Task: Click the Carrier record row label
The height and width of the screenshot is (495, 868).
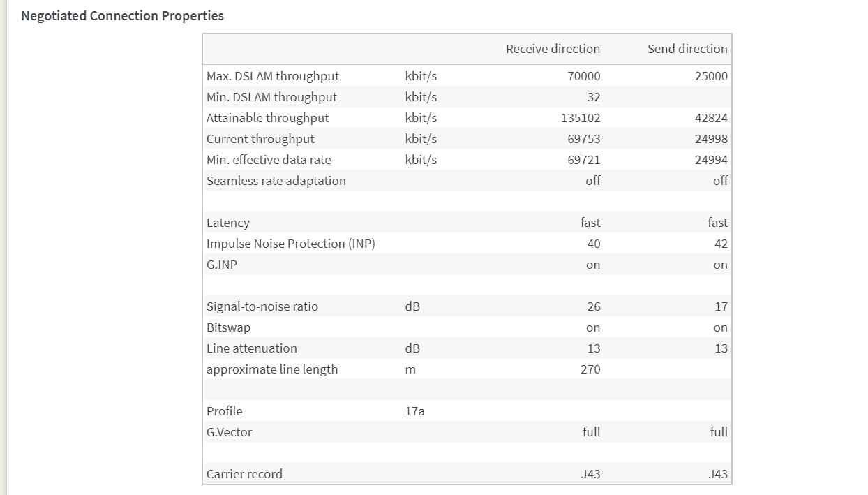Action: pos(244,474)
